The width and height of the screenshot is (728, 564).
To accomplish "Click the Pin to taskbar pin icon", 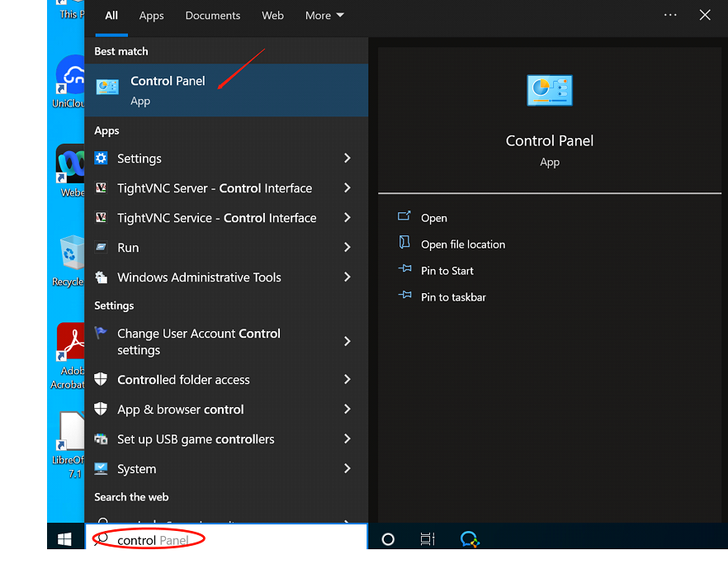I will click(x=404, y=295).
